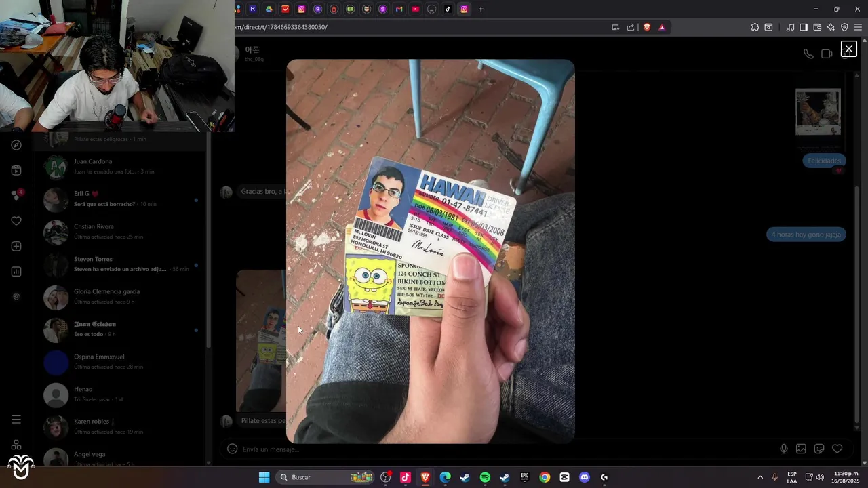This screenshot has width=868, height=488.
Task: Click the voice clip microphone icon
Action: point(784,449)
